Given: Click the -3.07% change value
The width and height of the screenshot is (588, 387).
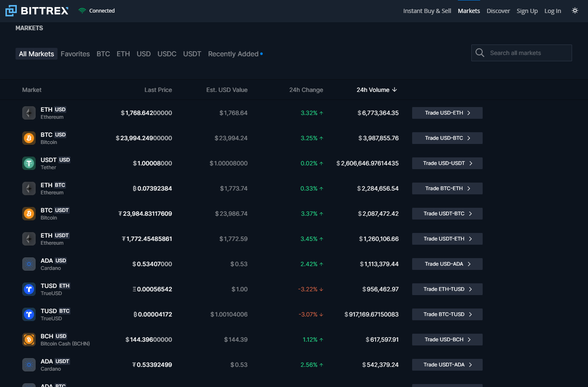Looking at the screenshot, I should pyautogui.click(x=311, y=314).
